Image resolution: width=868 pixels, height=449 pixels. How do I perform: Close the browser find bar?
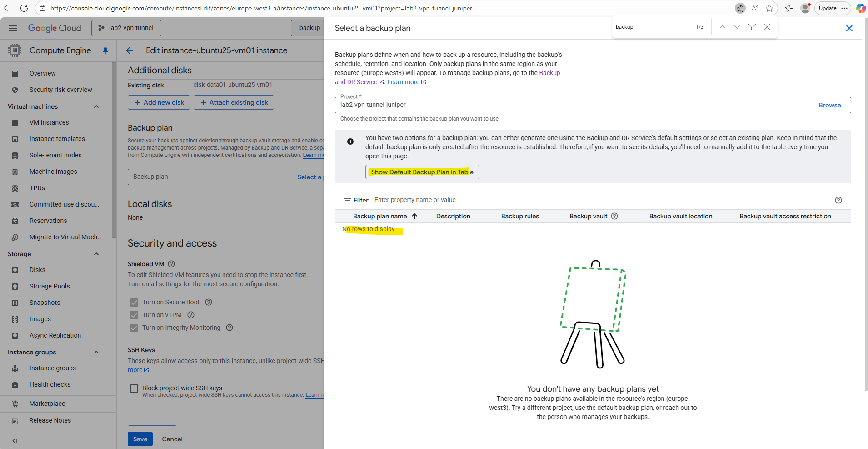767,27
